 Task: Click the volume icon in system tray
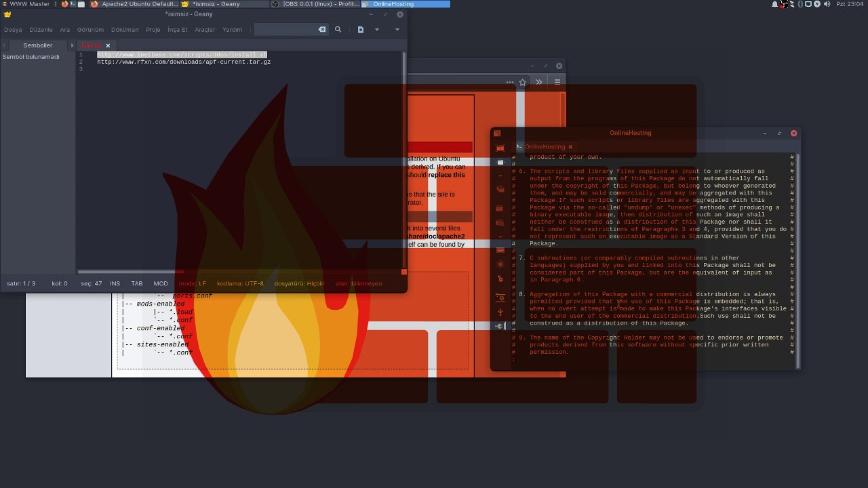coord(827,4)
